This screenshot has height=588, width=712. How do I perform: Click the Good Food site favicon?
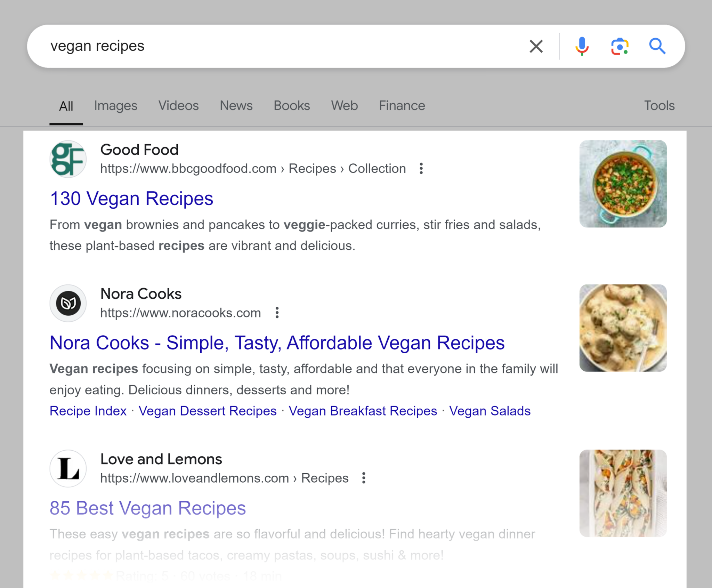tap(67, 160)
